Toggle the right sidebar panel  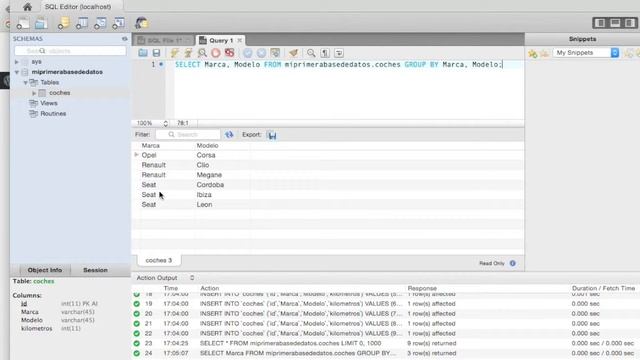point(630,23)
